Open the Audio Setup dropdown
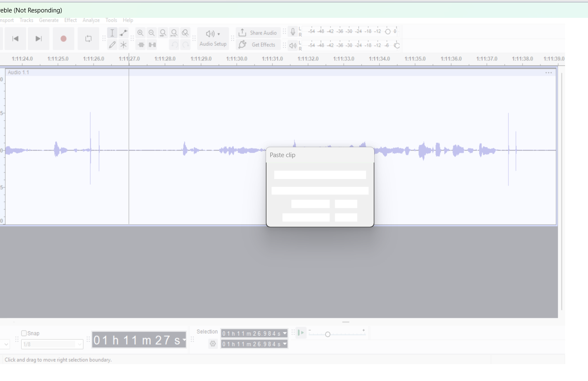 tap(213, 39)
